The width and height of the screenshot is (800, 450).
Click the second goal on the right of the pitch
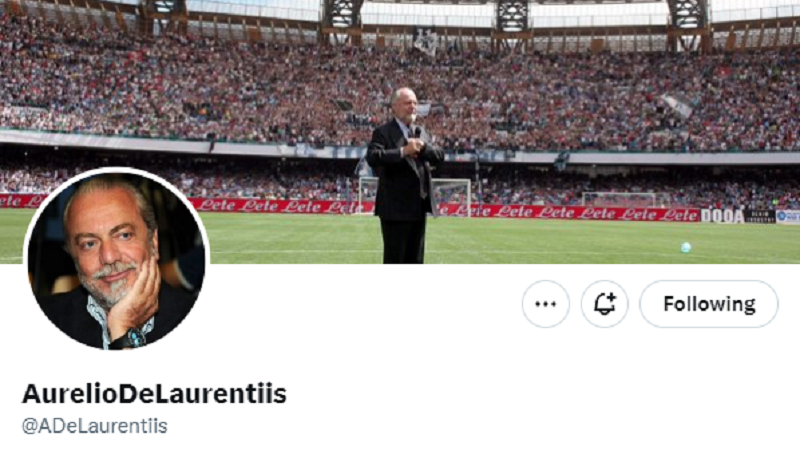coord(626,199)
